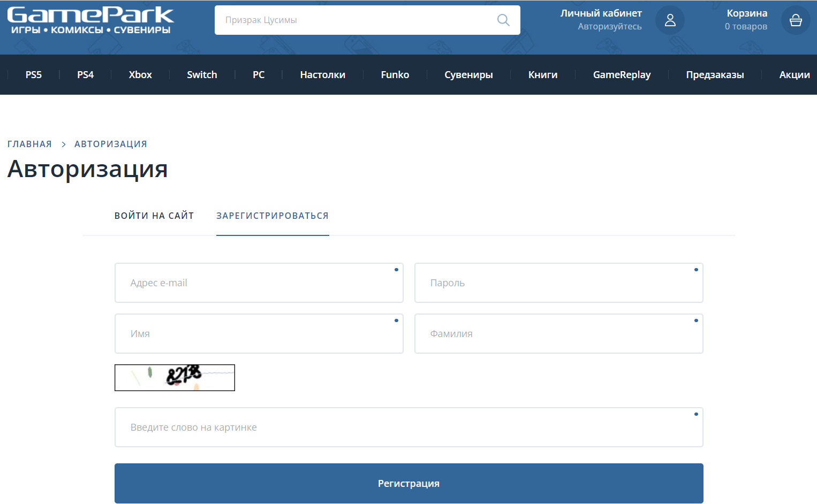Click the captcha image
Screen dimensions: 817x504
coord(175,378)
